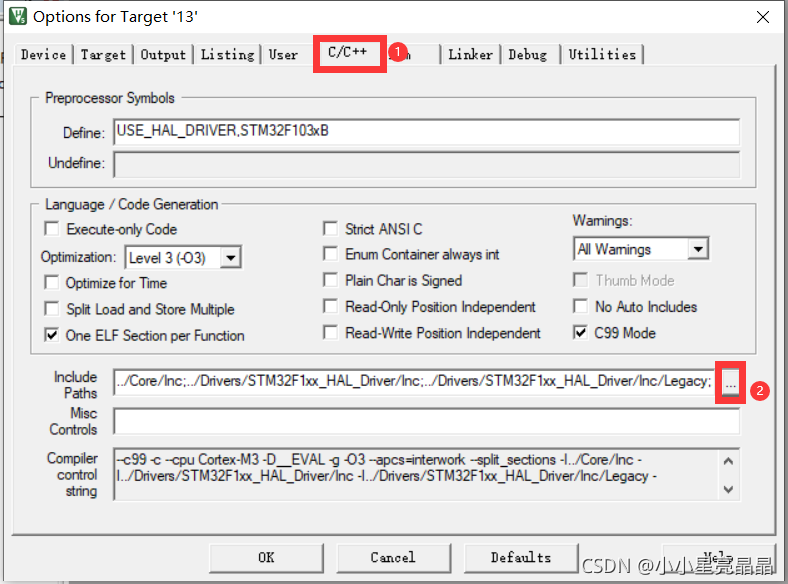This screenshot has width=788, height=584.
Task: Click the Defaults button
Action: pyautogui.click(x=521, y=557)
